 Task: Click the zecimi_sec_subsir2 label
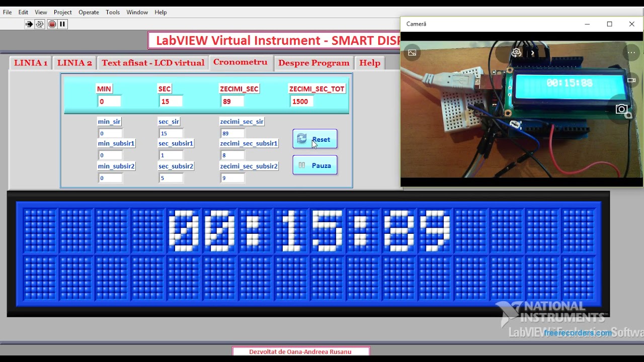[x=249, y=166]
